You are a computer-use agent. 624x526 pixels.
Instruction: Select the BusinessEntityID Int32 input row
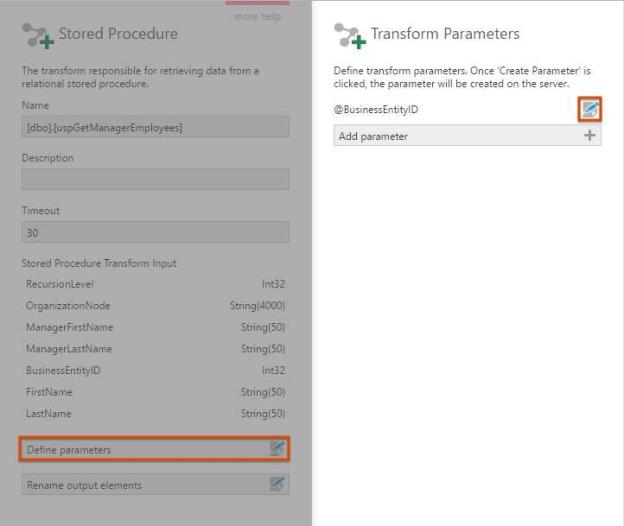[155, 370]
